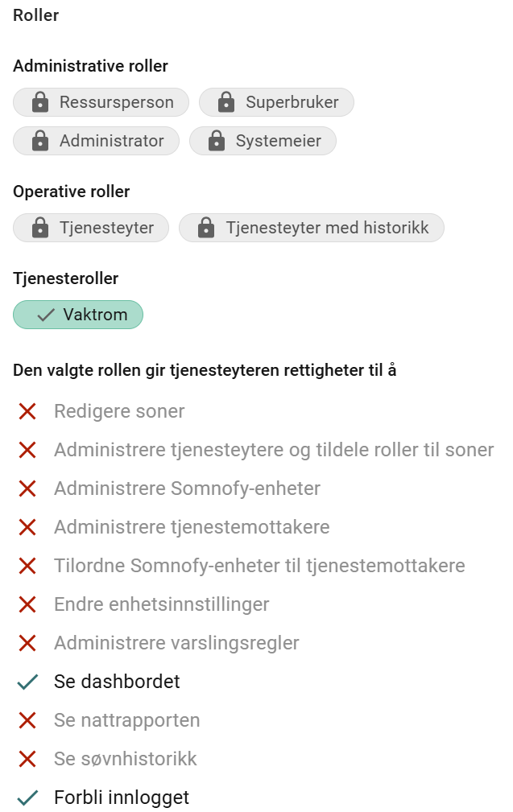This screenshot has height=812, width=513.
Task: Click green checkmark beside Forbli innlogget
Action: coord(27,798)
